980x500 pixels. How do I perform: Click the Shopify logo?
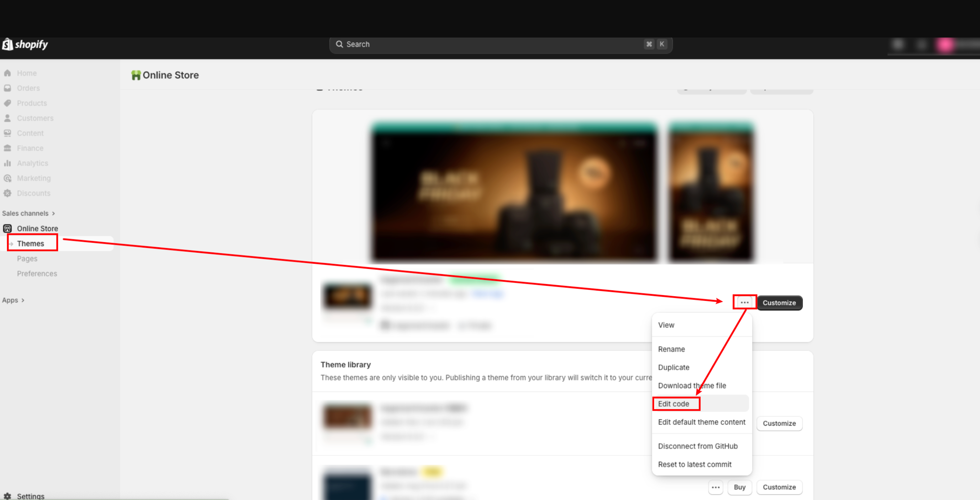pos(25,44)
